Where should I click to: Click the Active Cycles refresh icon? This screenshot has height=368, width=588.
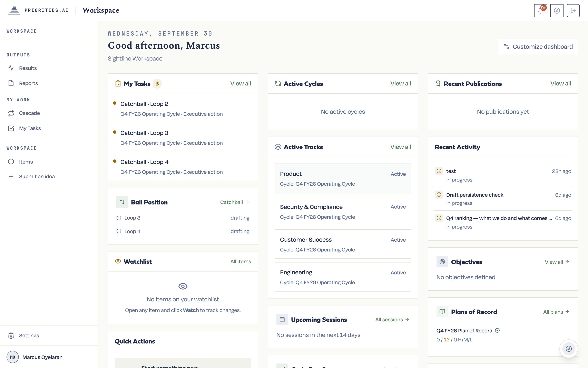coord(278,83)
